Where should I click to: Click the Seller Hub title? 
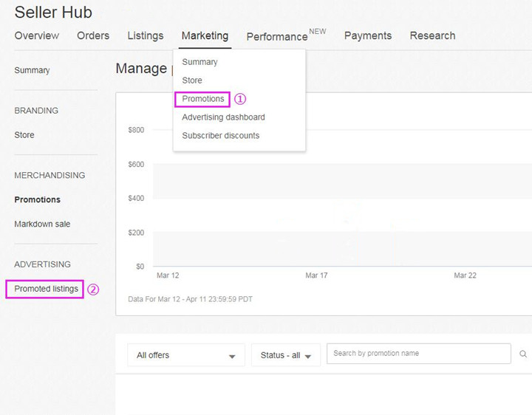(x=53, y=13)
